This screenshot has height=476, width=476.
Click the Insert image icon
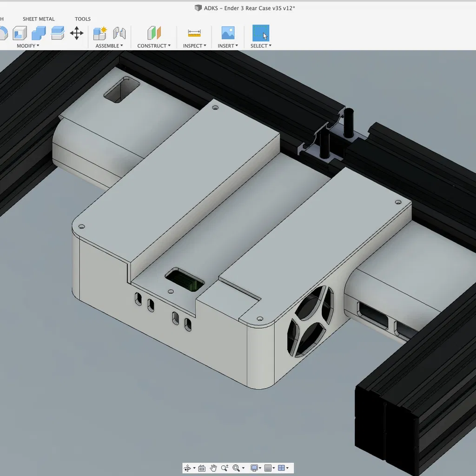point(228,33)
